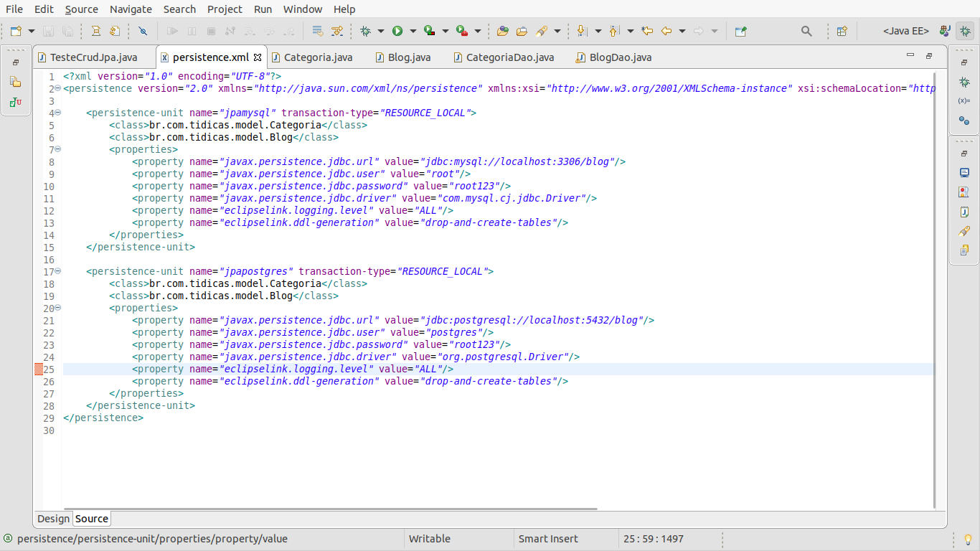
Task: Open the Variables view icon in right trim
Action: click(x=964, y=101)
